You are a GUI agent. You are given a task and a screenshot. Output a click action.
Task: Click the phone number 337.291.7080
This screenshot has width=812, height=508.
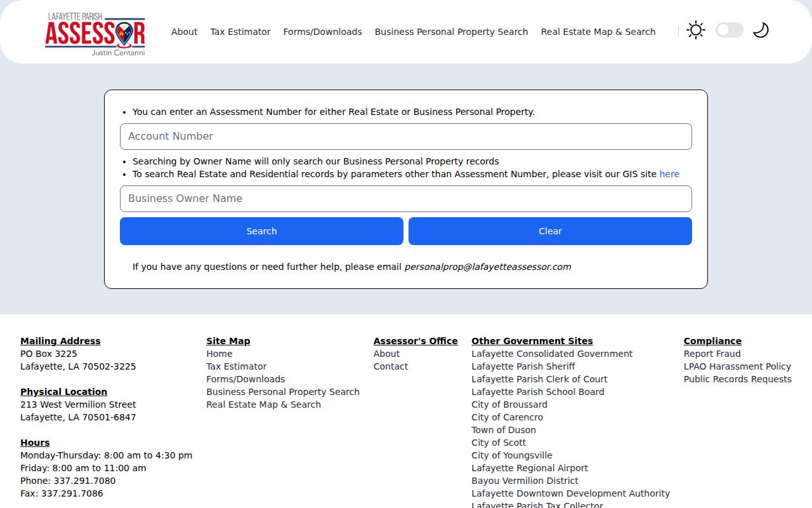tap(84, 481)
